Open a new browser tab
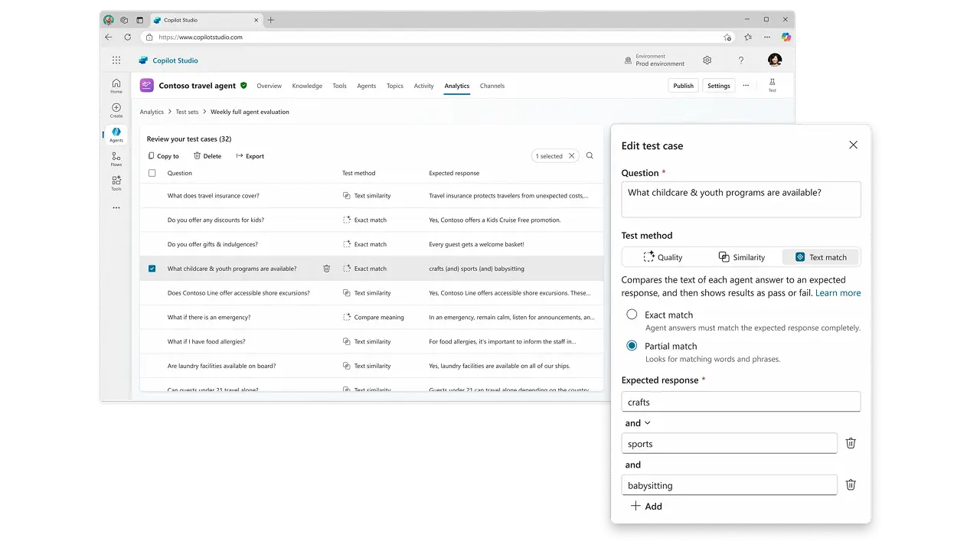This screenshot has width=980, height=551. click(271, 20)
